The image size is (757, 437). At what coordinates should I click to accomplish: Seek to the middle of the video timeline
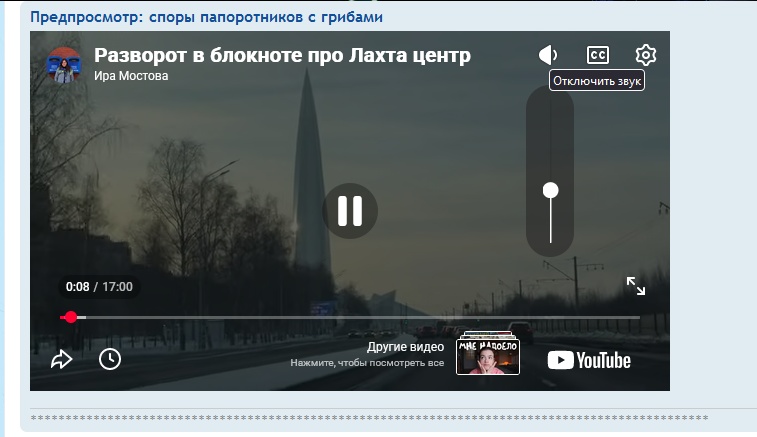point(350,317)
